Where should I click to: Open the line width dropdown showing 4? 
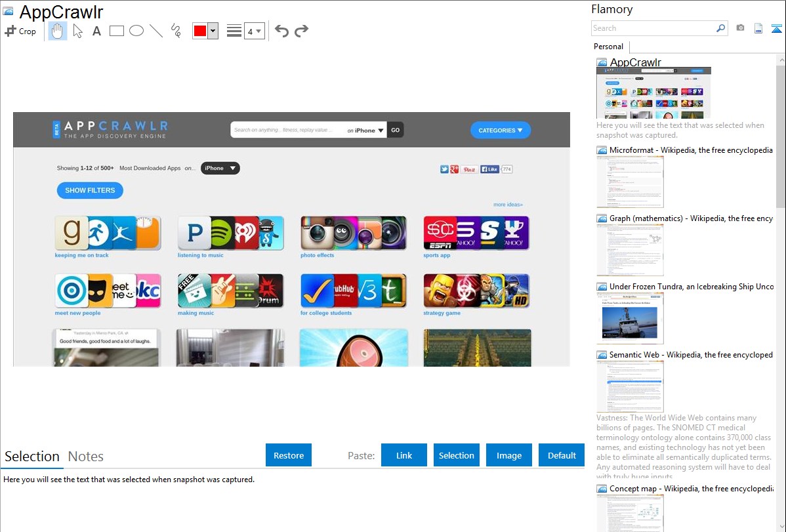pyautogui.click(x=255, y=31)
